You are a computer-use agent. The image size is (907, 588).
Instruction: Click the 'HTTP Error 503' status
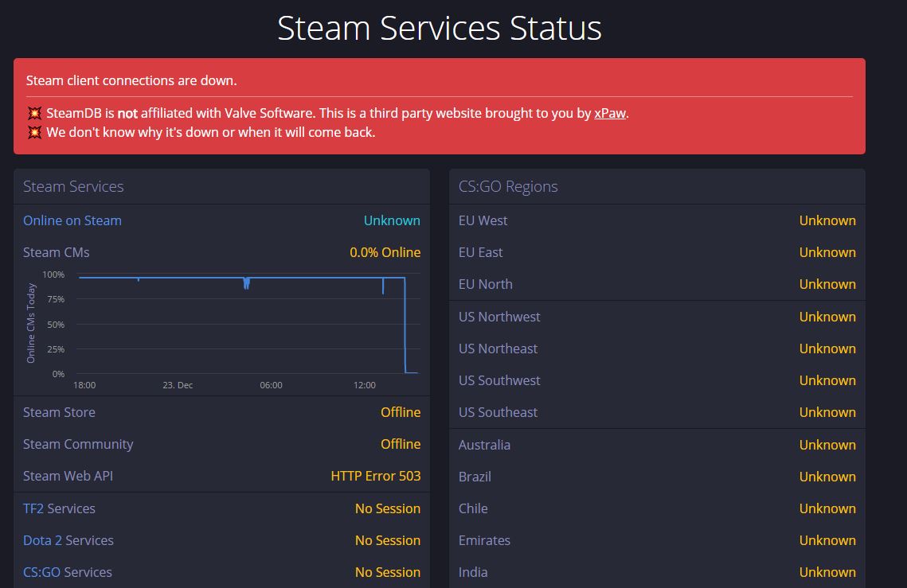coord(375,477)
